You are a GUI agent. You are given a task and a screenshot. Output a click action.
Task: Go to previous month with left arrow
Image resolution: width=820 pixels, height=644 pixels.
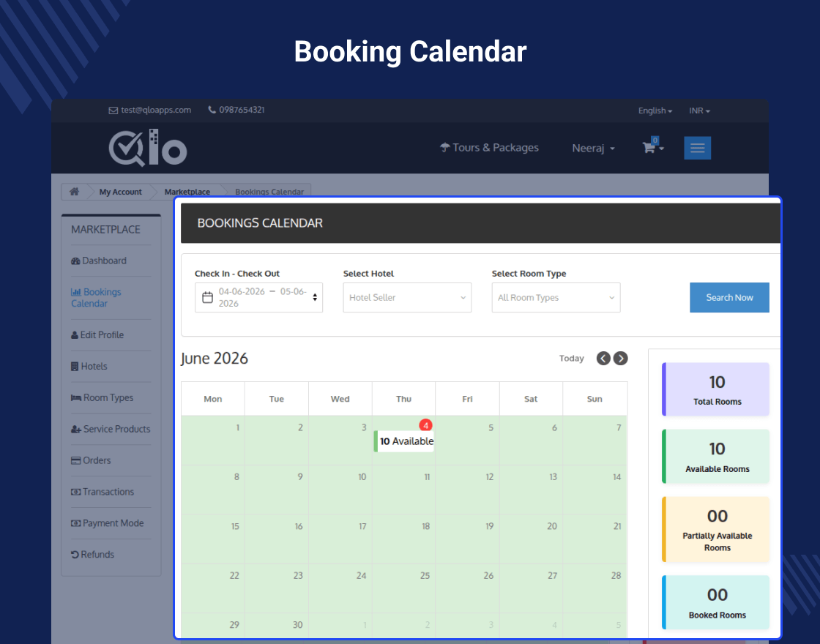pos(603,359)
